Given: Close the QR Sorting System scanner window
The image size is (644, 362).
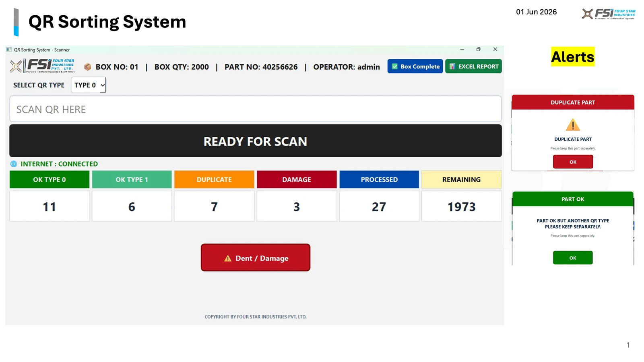Looking at the screenshot, I should point(495,49).
